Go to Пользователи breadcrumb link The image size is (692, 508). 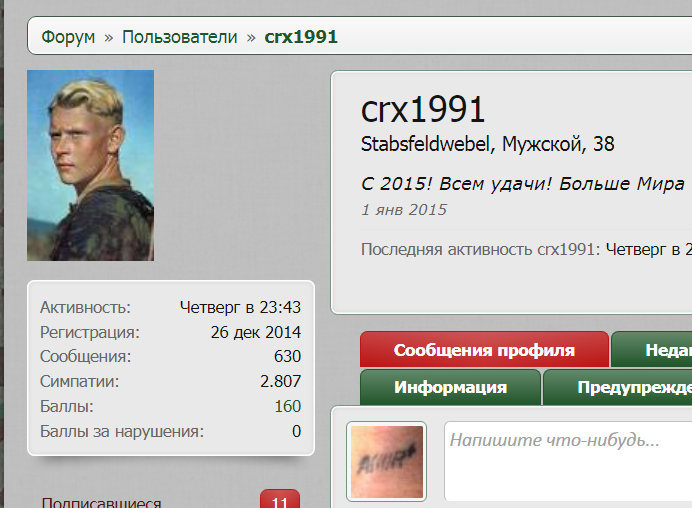click(x=180, y=37)
